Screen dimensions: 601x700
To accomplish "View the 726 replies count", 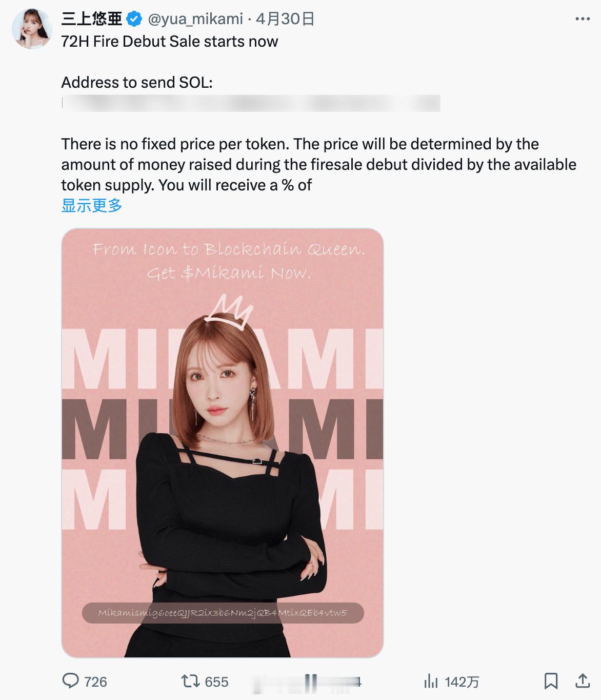I will coord(95,682).
